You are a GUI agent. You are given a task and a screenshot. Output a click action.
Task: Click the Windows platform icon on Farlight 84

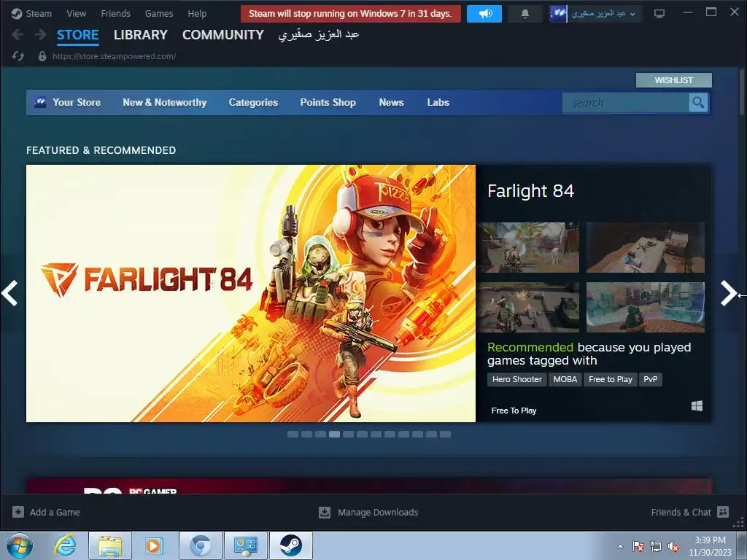(697, 405)
